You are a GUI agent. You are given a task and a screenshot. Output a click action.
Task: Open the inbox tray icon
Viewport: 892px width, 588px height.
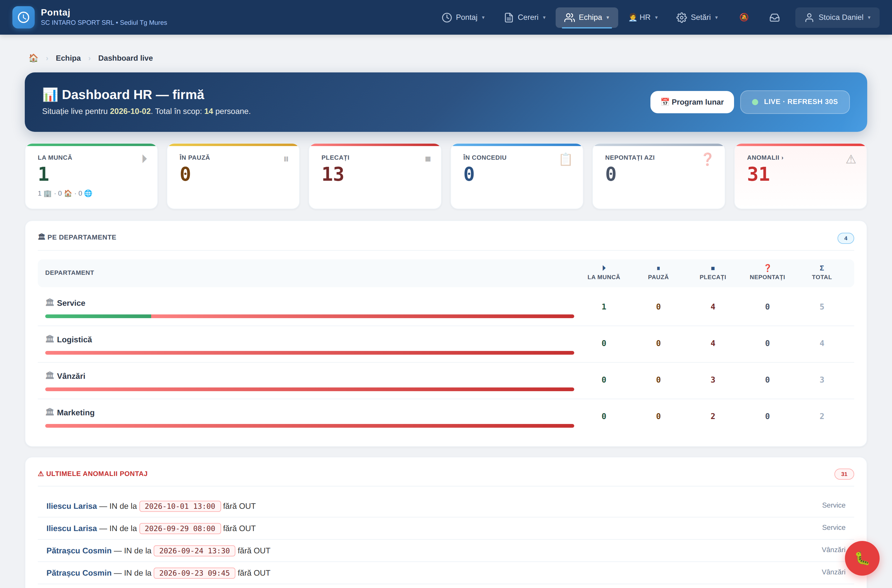click(775, 17)
